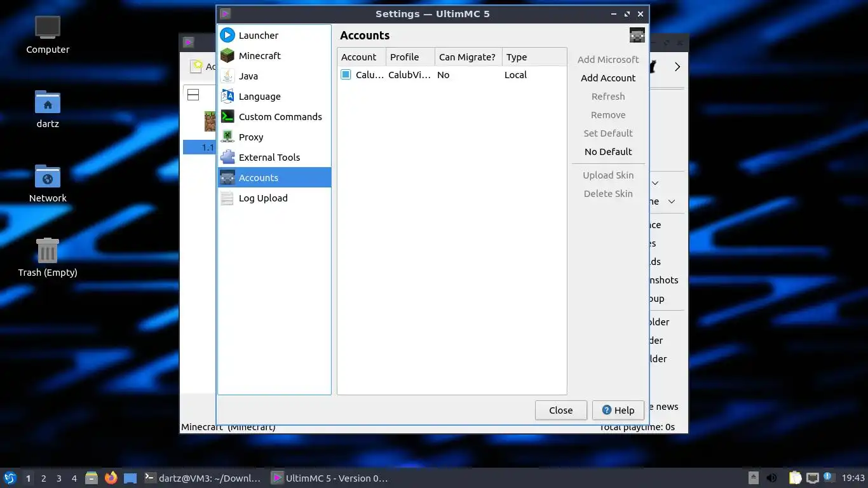Click the Add Account button
The height and width of the screenshot is (488, 868).
click(608, 78)
